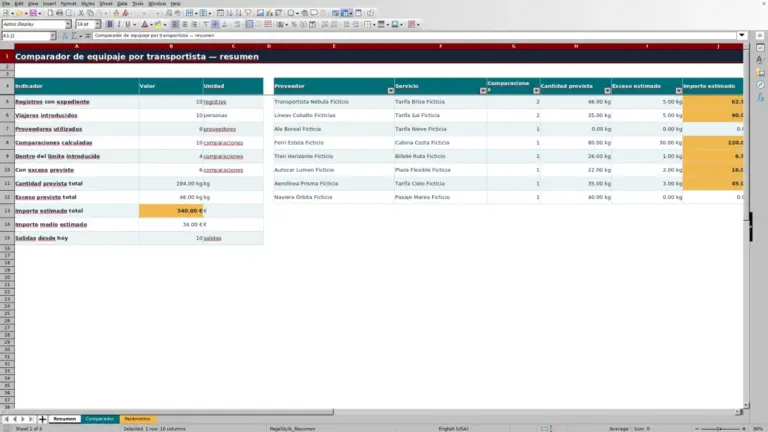Click the Cut scissors icon

point(81,13)
